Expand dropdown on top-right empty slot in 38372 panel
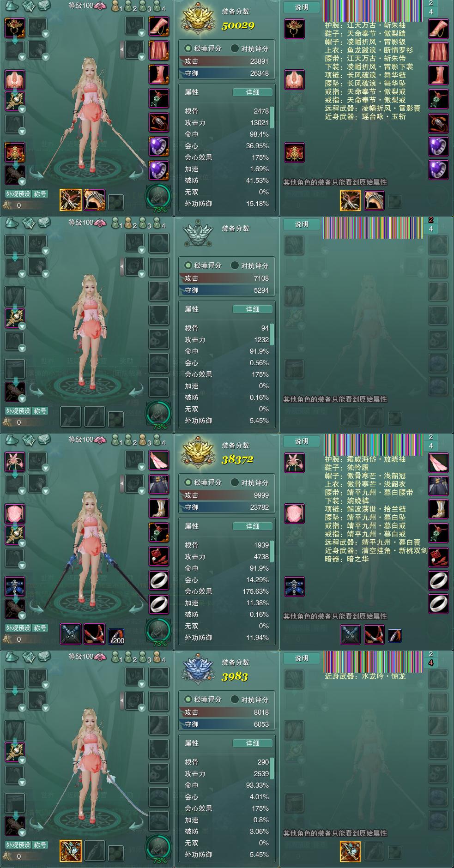This screenshot has height=868, width=454. click(142, 466)
